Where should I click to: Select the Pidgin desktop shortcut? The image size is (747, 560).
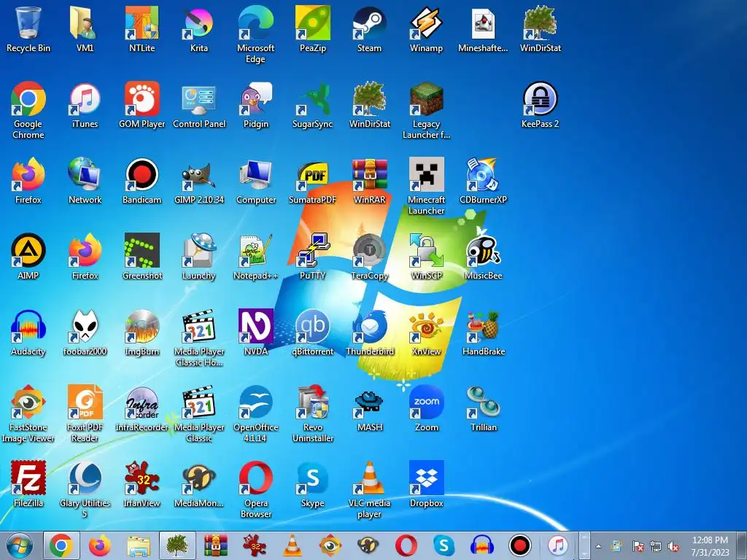point(255,105)
